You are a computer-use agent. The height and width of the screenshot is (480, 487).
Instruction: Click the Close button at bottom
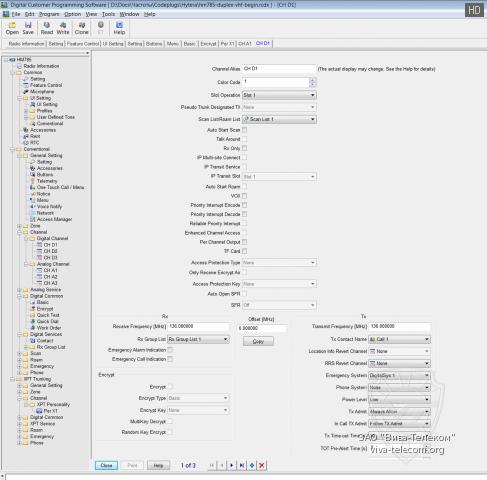point(106,465)
